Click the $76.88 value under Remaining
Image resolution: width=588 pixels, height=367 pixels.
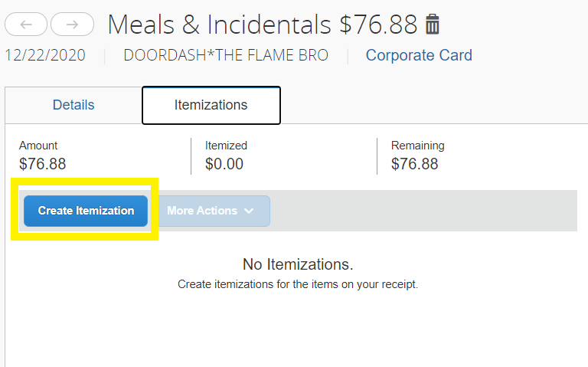(x=414, y=164)
